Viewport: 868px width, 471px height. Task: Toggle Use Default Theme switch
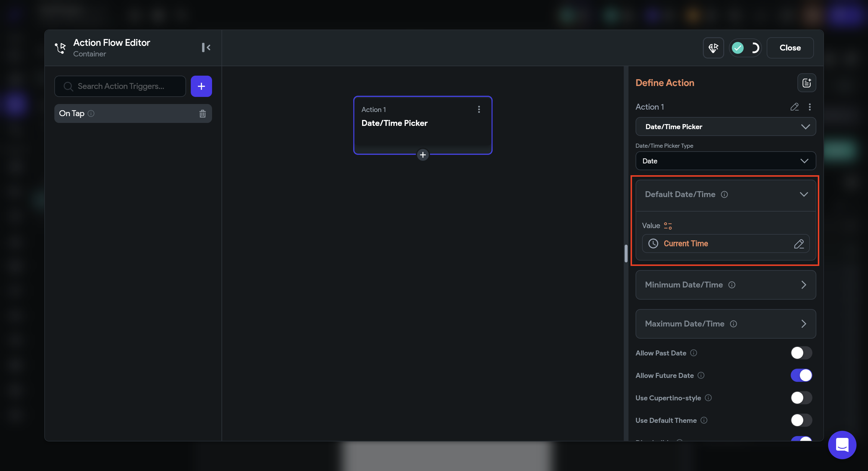point(801,420)
